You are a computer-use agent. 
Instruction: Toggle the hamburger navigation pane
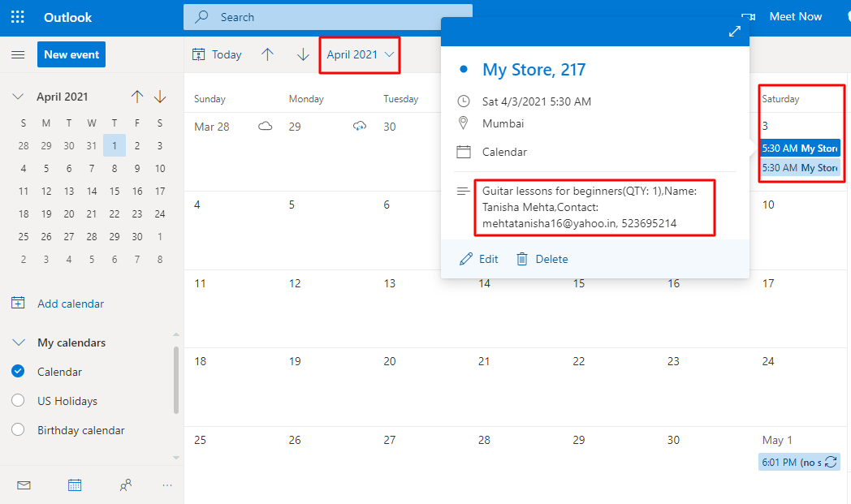17,54
